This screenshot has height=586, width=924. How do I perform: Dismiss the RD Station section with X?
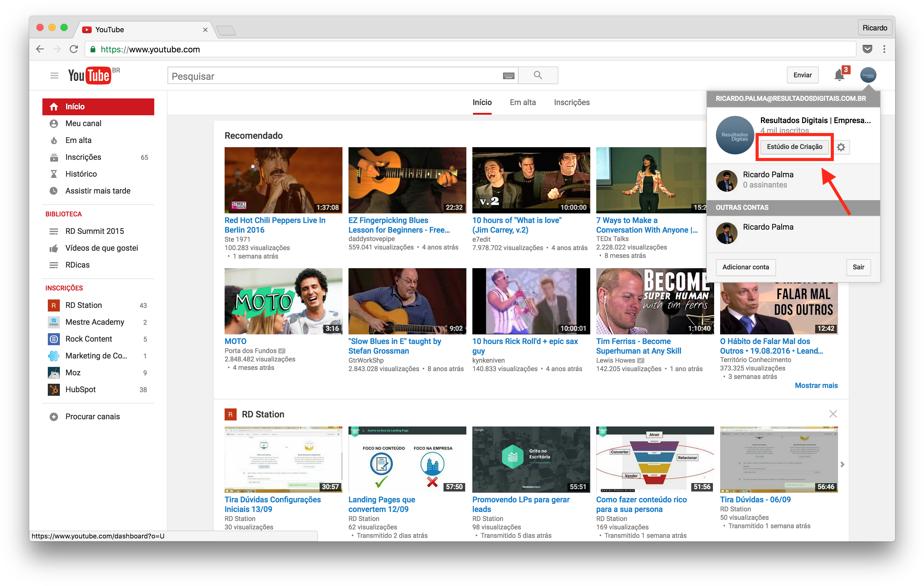(833, 414)
